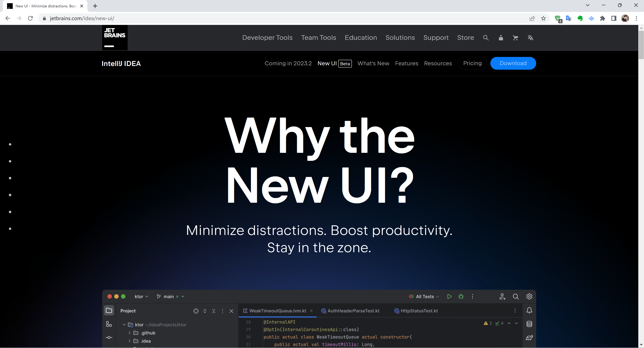Share this page icon in address bar
Viewport: 644px width, 348px height.
532,18
